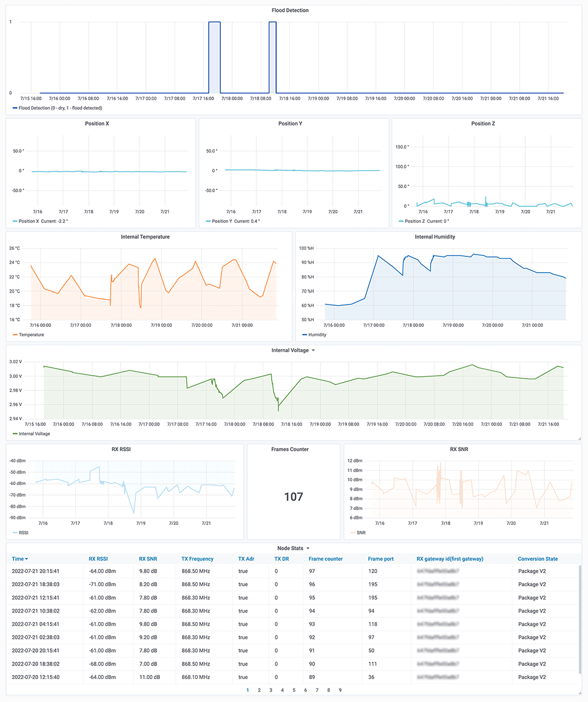Open the RX RSSI panel title menu
The height and width of the screenshot is (702, 588).
tap(121, 449)
